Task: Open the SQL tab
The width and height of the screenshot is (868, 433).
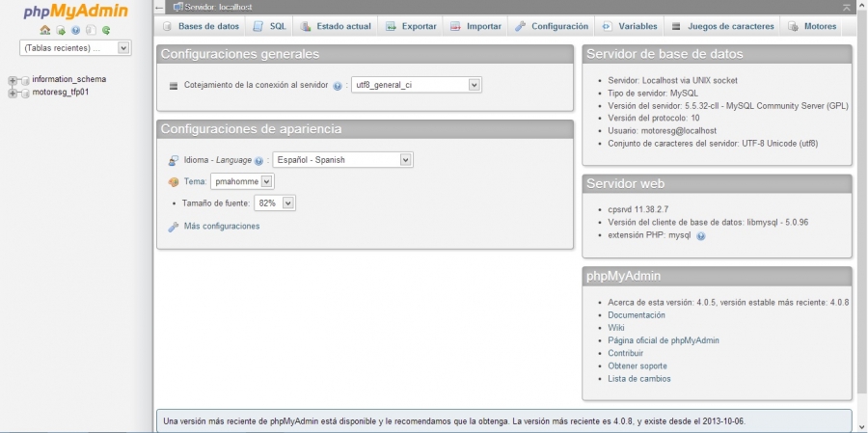Action: coord(270,26)
